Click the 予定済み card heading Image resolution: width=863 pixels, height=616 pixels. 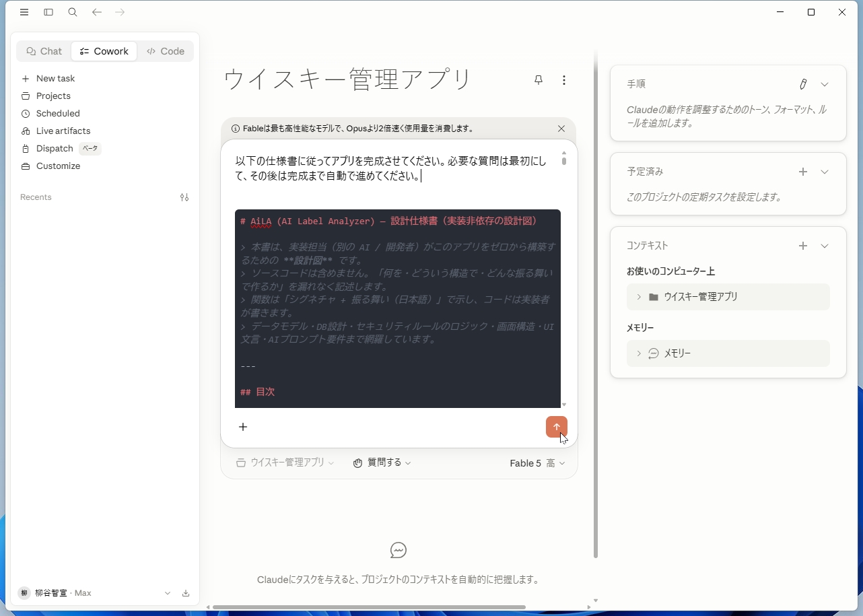click(x=645, y=172)
